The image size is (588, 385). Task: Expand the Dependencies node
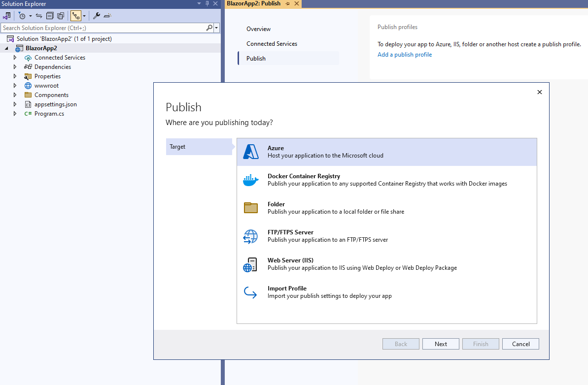[15, 66]
